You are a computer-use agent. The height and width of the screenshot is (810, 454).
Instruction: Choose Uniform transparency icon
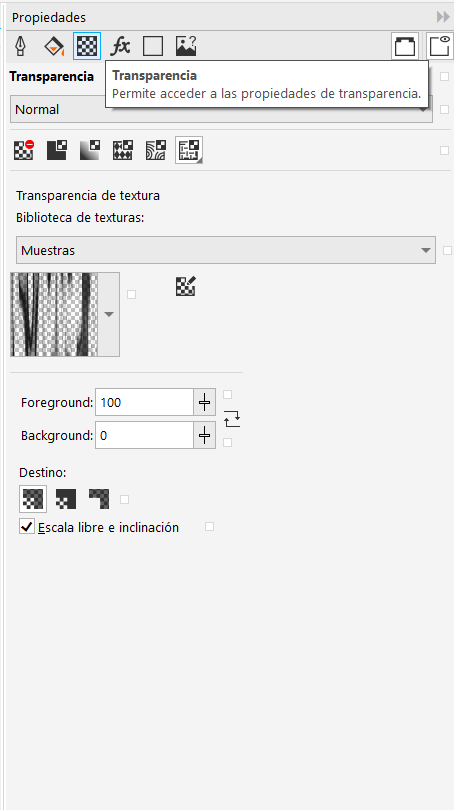[57, 150]
